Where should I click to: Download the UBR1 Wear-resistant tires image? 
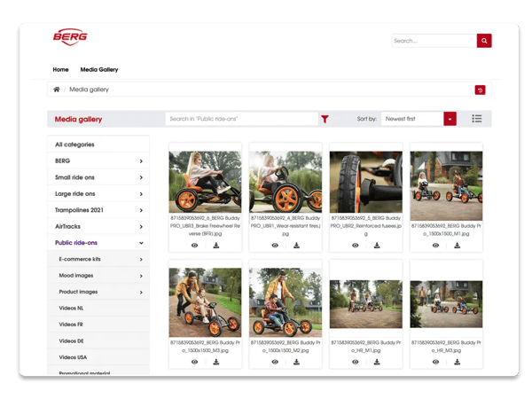click(x=296, y=246)
